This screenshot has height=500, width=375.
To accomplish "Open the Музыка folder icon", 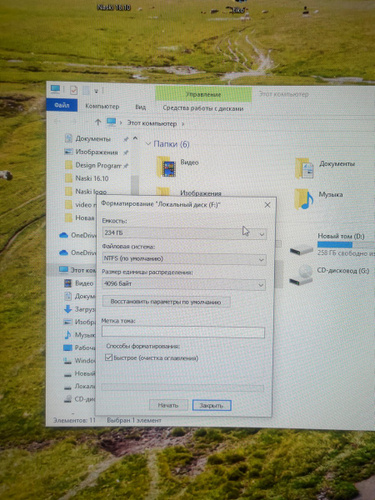I will point(304,199).
